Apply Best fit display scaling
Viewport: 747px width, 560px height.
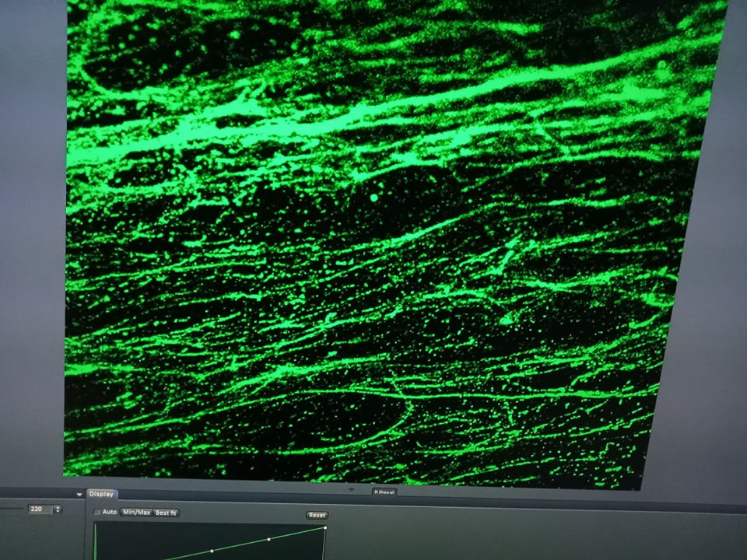(x=166, y=513)
